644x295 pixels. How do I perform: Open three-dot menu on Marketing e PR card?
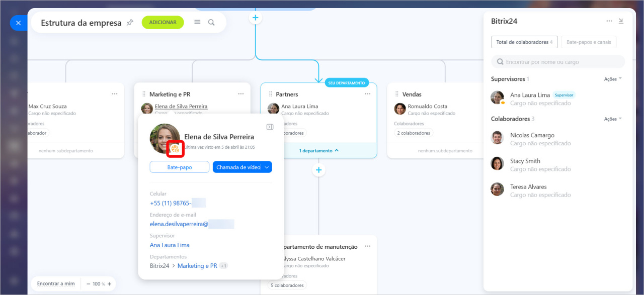tap(241, 94)
